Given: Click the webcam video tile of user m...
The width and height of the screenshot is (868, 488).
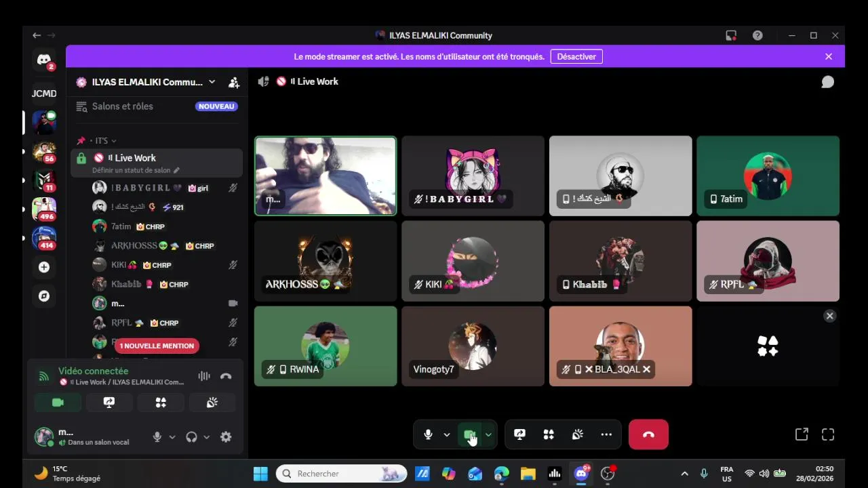Looking at the screenshot, I should tap(325, 176).
